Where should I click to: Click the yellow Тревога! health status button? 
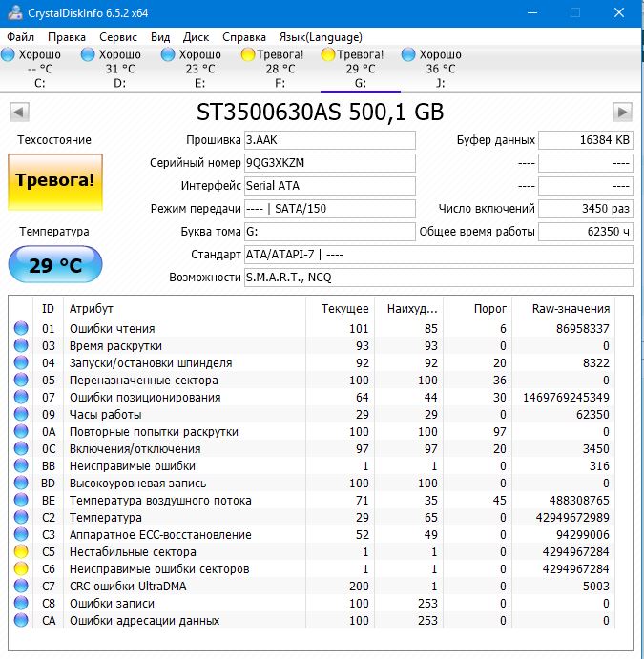54,180
